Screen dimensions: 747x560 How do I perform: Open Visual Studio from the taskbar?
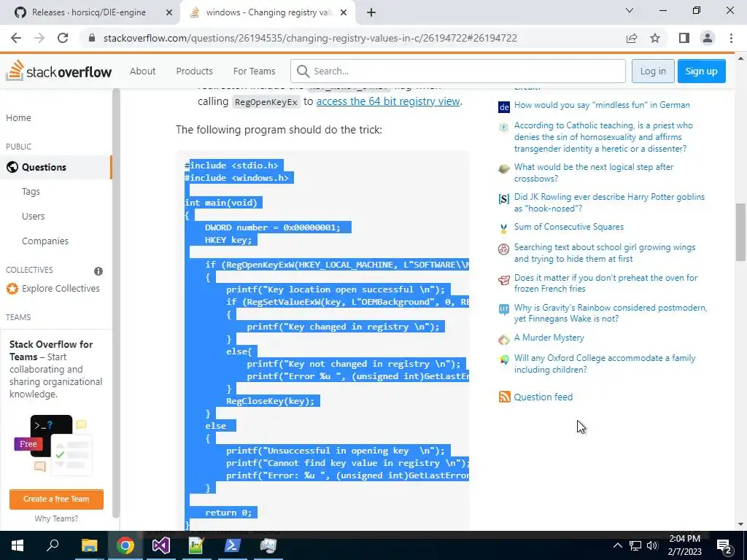coord(161,545)
